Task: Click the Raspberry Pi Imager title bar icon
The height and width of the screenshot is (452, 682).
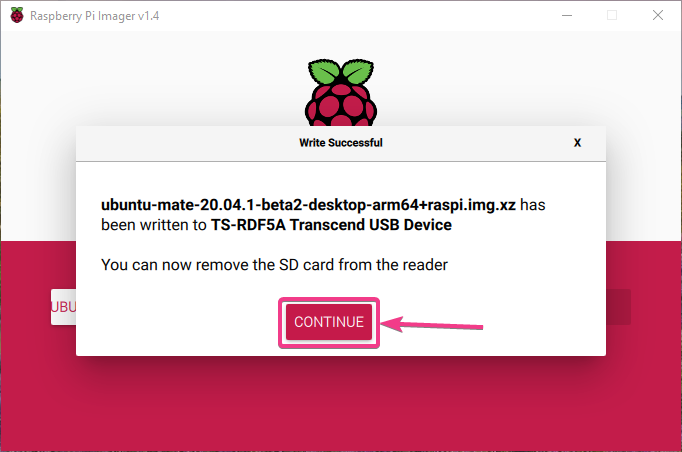Action: 17,15
